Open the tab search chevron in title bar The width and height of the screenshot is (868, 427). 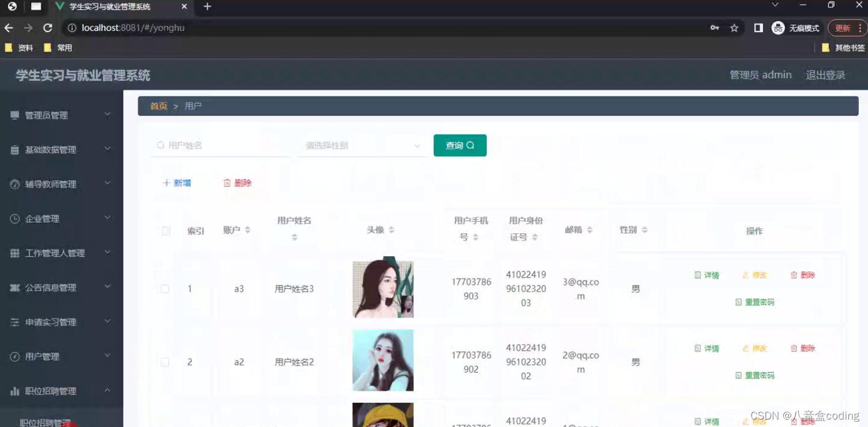(775, 5)
